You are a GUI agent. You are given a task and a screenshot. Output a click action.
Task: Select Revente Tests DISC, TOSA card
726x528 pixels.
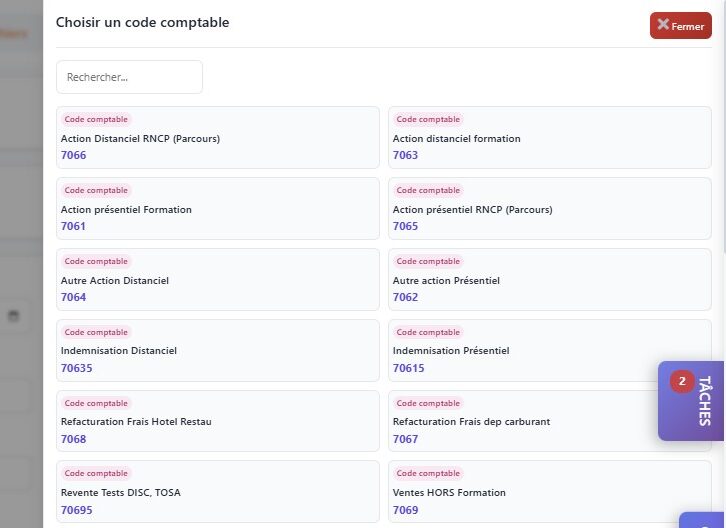click(x=217, y=492)
